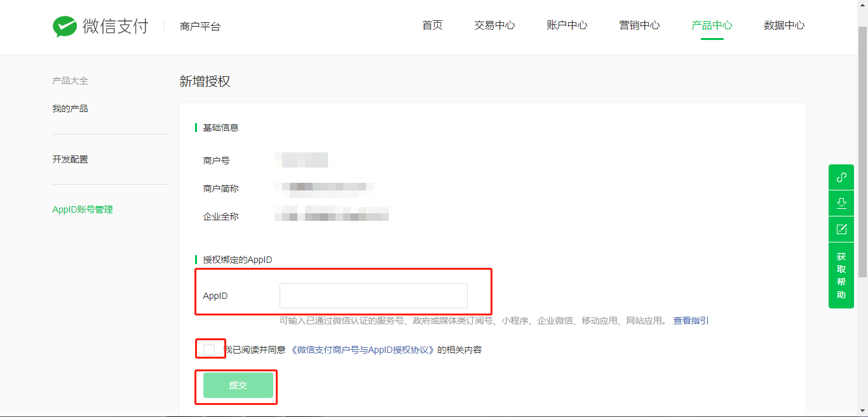Open the 获取帮助 help panel

click(x=841, y=275)
